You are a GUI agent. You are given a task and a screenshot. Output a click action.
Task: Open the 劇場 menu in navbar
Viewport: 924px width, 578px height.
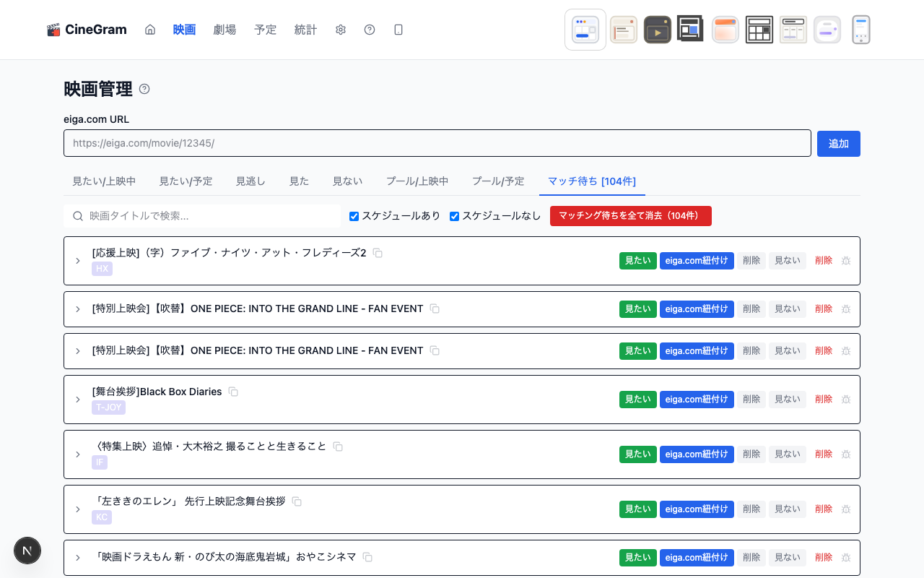225,30
